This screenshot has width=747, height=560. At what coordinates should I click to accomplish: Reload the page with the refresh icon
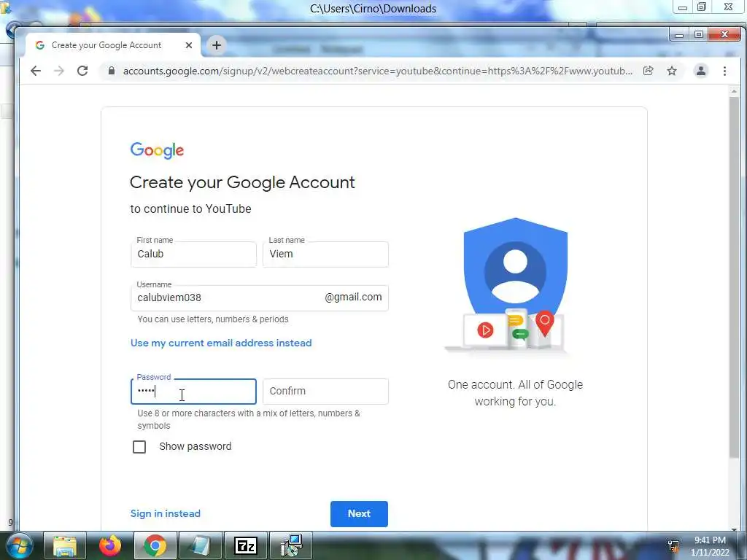tap(82, 71)
